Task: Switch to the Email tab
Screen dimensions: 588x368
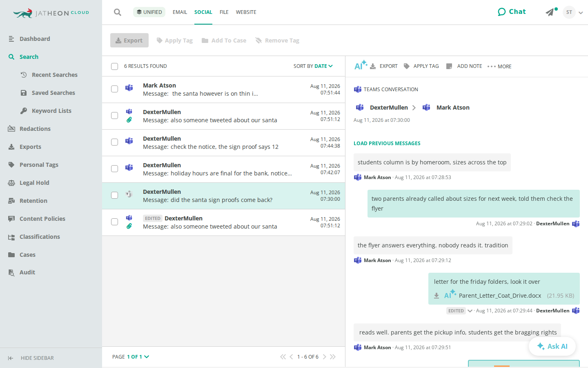Action: 180,12
